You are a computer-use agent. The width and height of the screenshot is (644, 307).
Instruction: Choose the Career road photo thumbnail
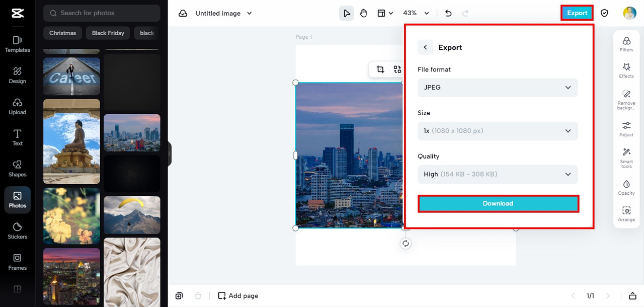(71, 76)
